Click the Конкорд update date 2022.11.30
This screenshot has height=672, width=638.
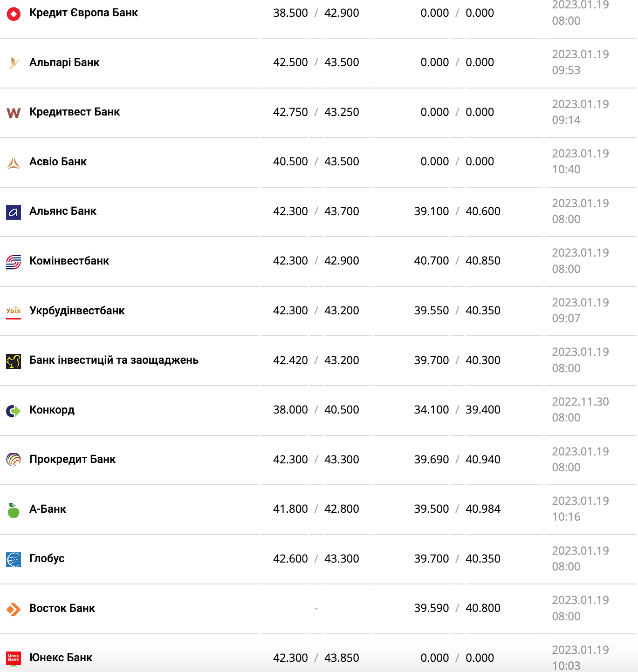coord(580,402)
